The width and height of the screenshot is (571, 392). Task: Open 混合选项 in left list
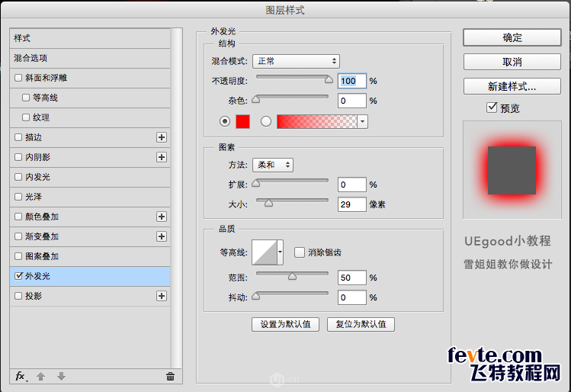(90, 58)
